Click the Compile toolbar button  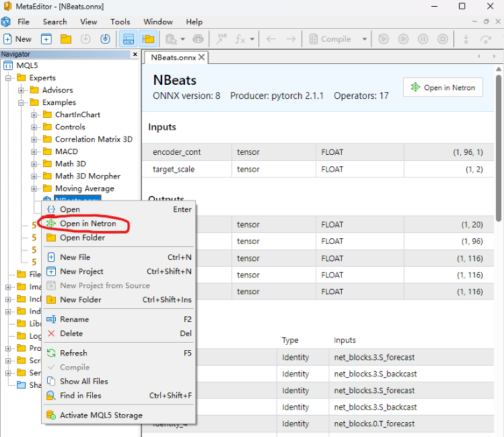(330, 39)
